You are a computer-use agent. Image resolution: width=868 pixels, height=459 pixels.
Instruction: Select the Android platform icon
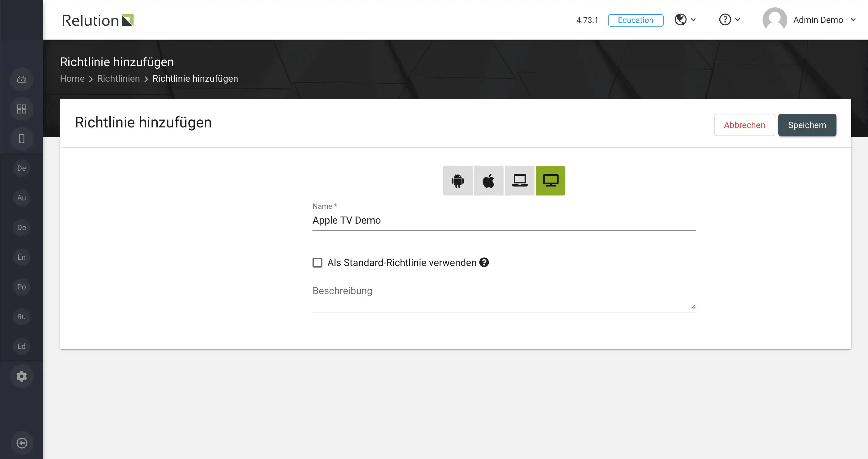click(x=457, y=180)
